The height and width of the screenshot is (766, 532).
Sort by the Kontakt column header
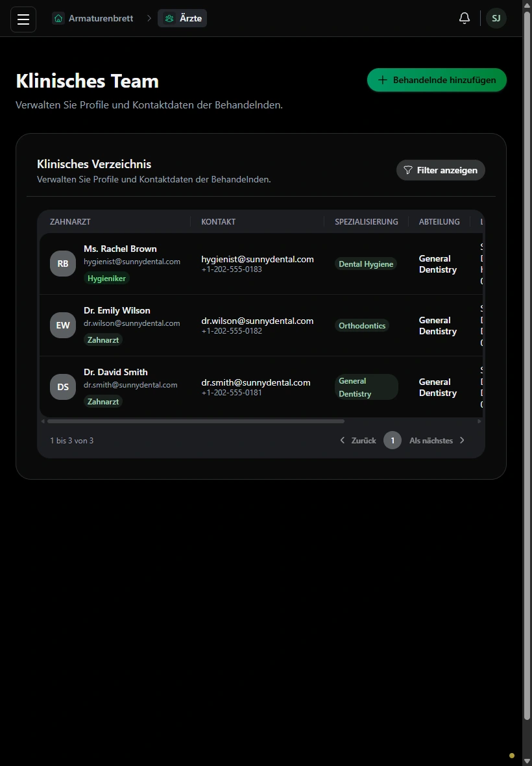[218, 222]
